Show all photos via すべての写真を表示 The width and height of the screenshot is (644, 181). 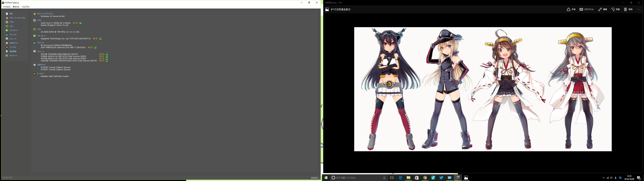click(x=338, y=10)
